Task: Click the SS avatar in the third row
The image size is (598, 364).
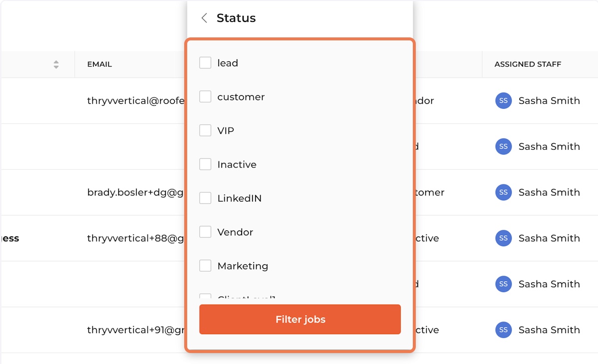Action: tap(504, 192)
